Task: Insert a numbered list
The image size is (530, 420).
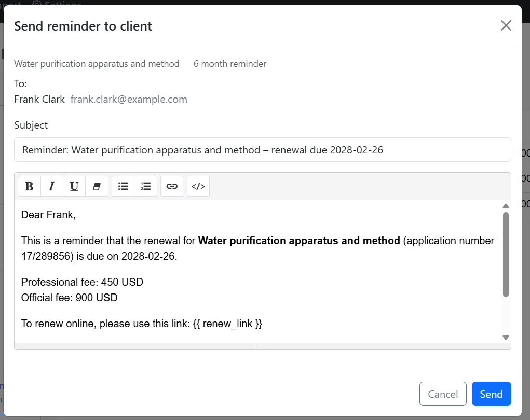Action: point(146,187)
